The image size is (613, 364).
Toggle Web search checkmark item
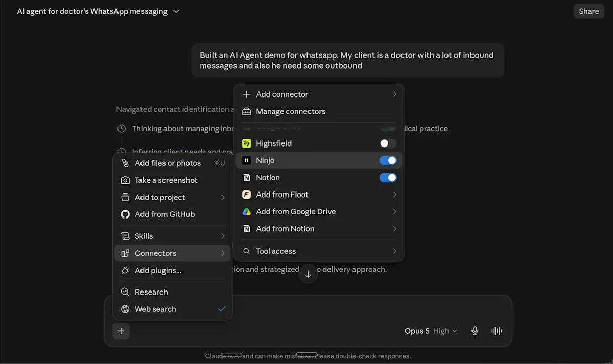pos(173,309)
